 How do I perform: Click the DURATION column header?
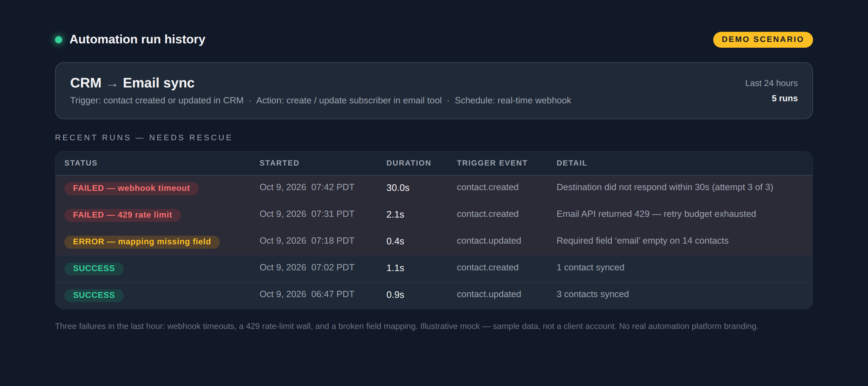click(x=409, y=163)
